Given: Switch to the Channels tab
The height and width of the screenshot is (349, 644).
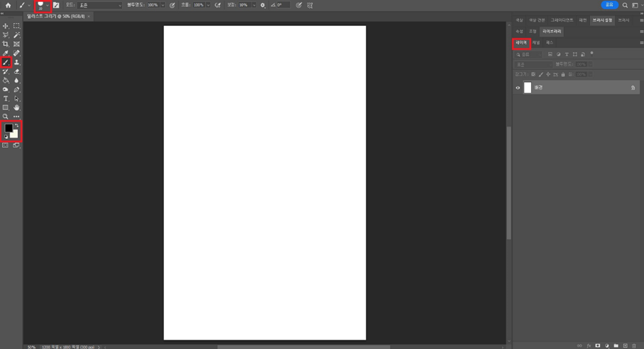Looking at the screenshot, I should pos(536,42).
